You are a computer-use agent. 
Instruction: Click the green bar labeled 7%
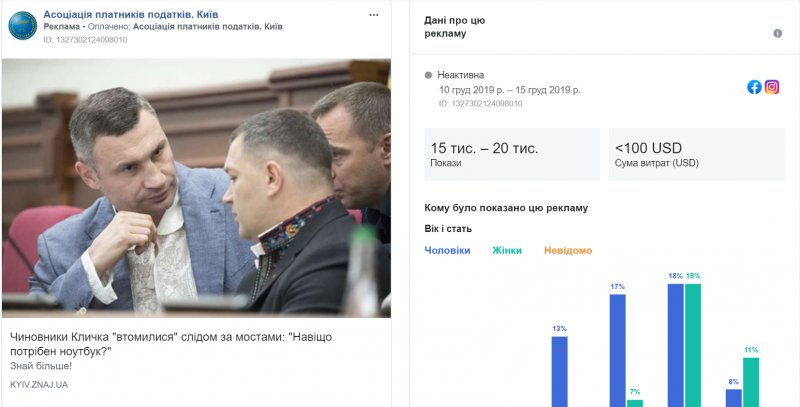coord(635,402)
